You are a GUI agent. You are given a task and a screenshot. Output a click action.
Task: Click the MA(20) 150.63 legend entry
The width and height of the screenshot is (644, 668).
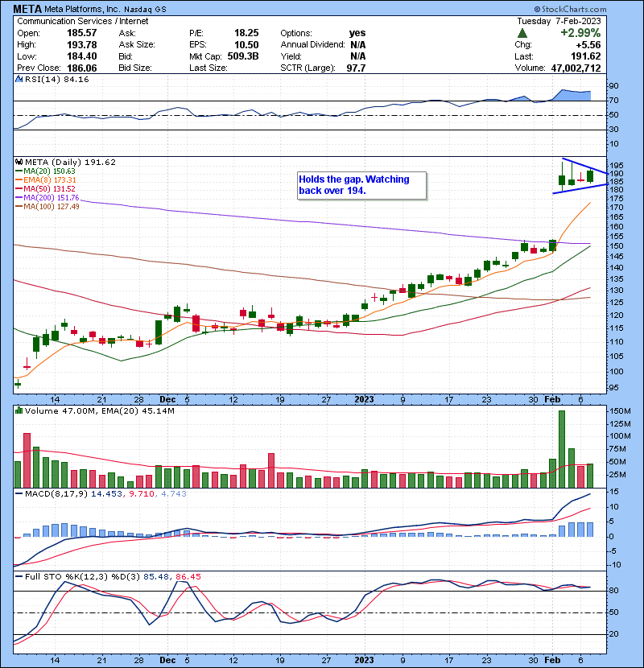[46, 171]
